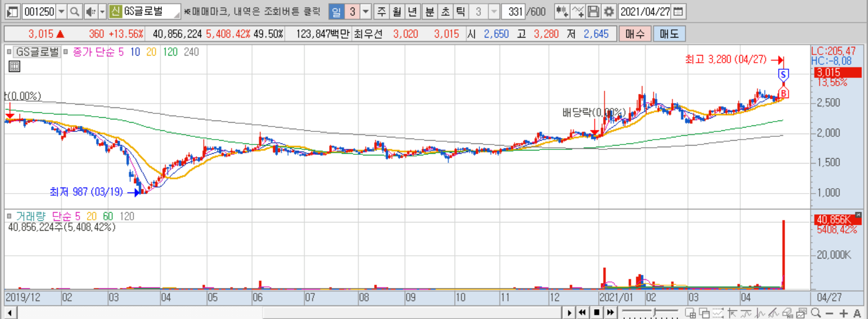Select the text A annotation tool
The image size is (868, 319).
pos(857,314)
